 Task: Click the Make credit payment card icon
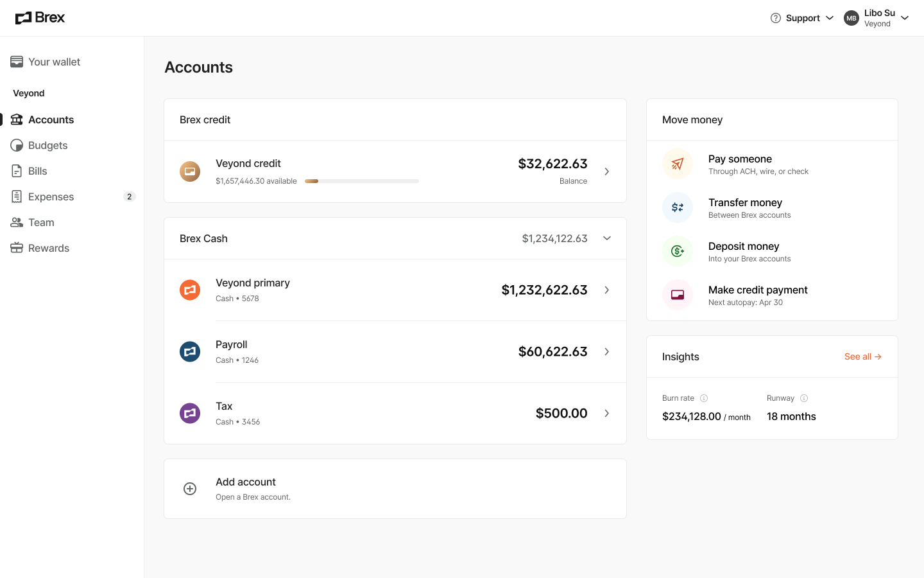[678, 295]
